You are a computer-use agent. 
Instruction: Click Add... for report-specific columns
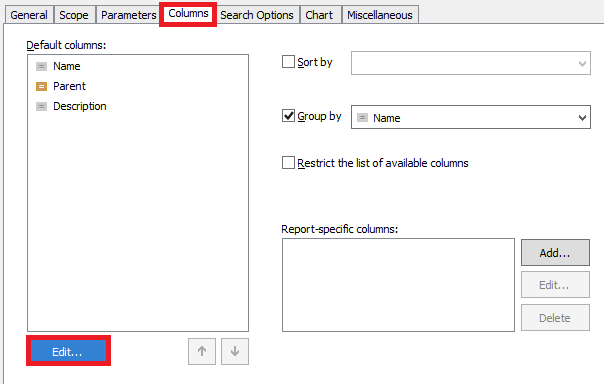[555, 253]
